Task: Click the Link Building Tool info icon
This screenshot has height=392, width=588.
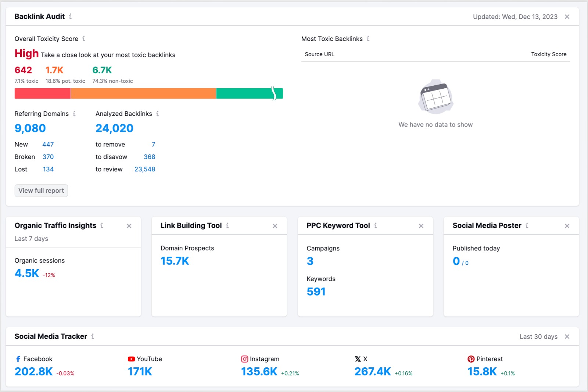Action: coord(227,225)
